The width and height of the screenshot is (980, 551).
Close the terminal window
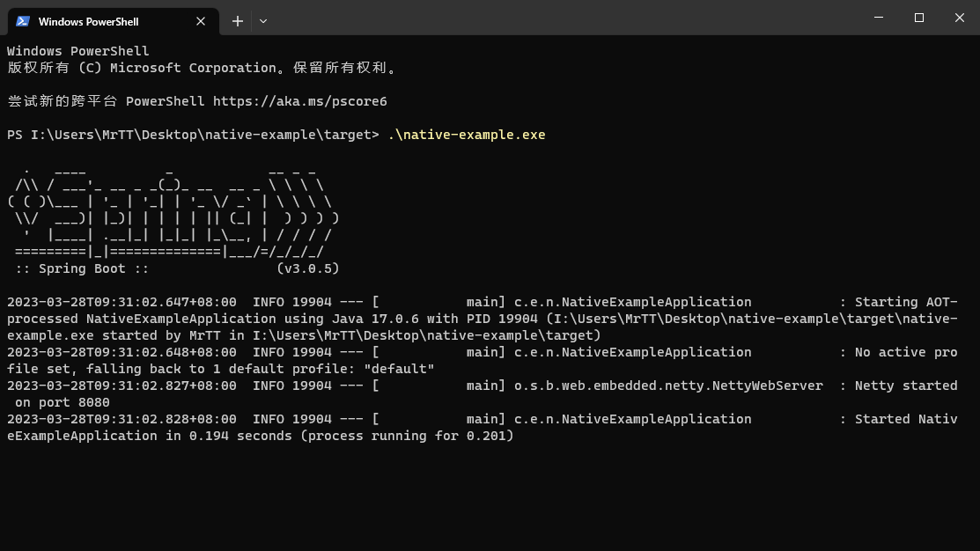960,18
